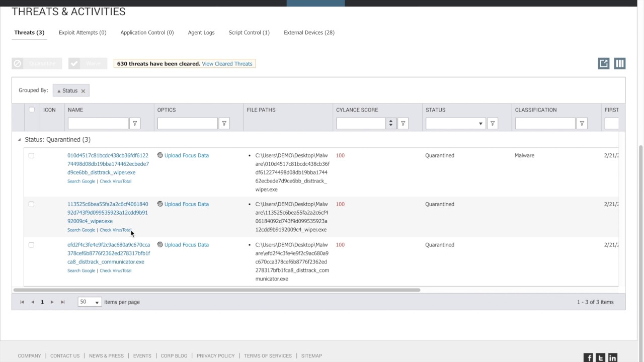Focus the Optics filter input field
This screenshot has height=362, width=644.
[188, 123]
